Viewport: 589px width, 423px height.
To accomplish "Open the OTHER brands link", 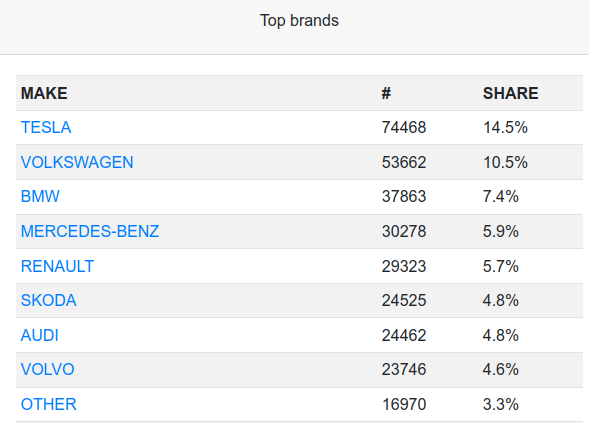I will coord(48,405).
